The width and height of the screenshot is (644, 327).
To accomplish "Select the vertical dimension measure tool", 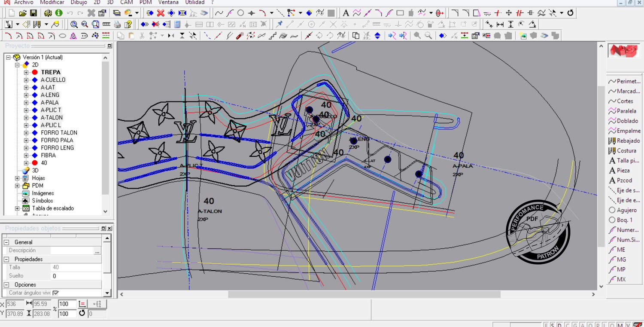I will pos(510,24).
